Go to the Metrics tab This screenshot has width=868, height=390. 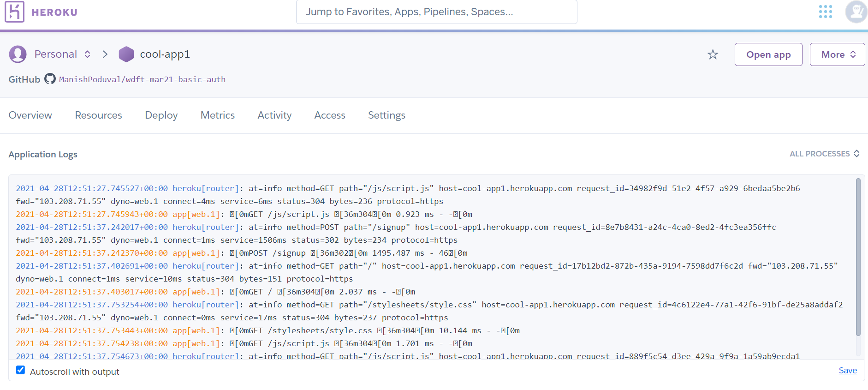pos(218,115)
